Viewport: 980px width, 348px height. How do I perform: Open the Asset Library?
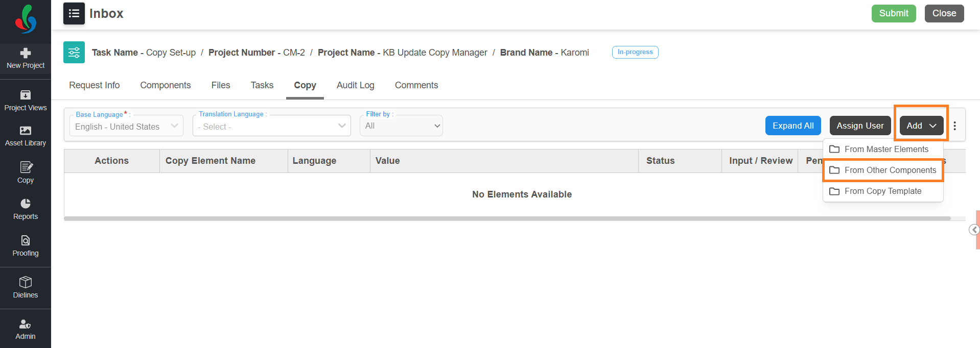[26, 136]
